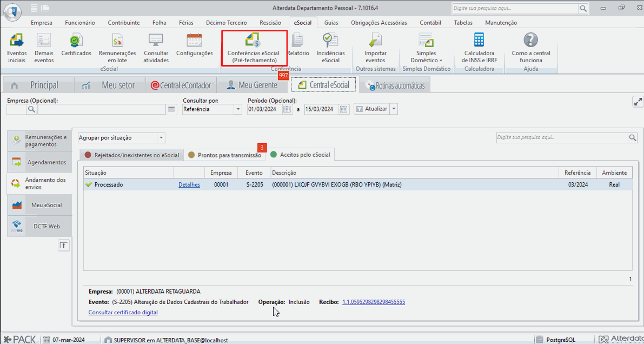Click the Detalhes link in Processado row
The width and height of the screenshot is (644, 344).
tap(189, 185)
